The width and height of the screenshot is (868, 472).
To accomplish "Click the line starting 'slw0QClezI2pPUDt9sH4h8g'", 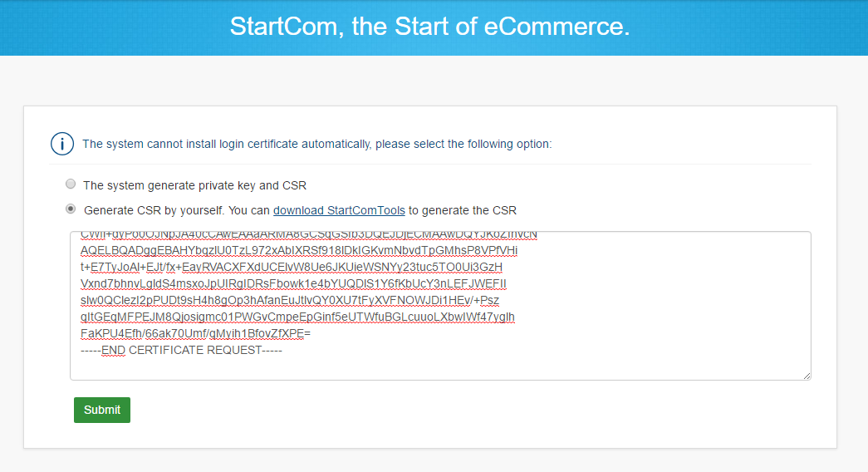I will point(290,300).
